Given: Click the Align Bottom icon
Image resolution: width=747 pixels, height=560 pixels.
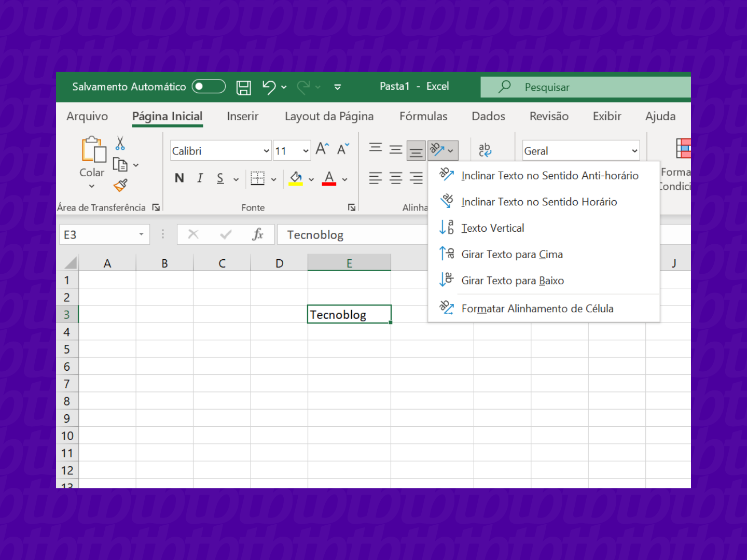Looking at the screenshot, I should click(x=416, y=151).
